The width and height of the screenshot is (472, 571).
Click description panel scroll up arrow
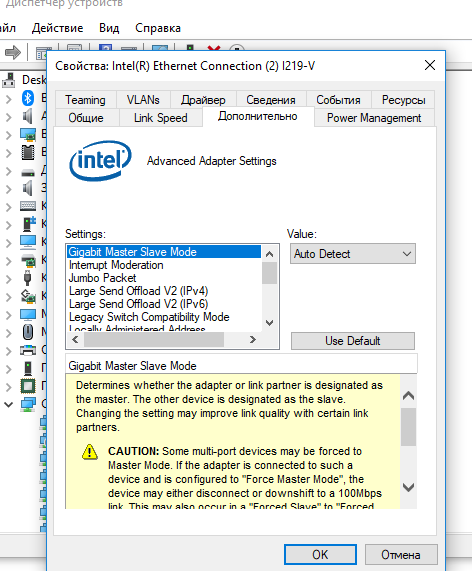pyautogui.click(x=408, y=395)
